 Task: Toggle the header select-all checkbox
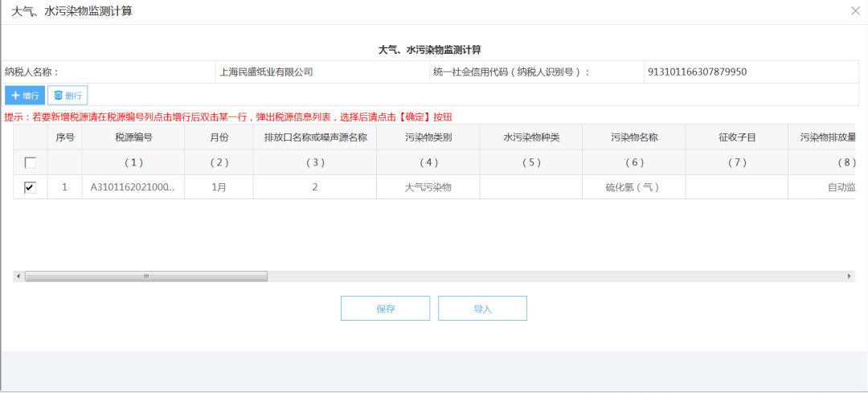(31, 162)
